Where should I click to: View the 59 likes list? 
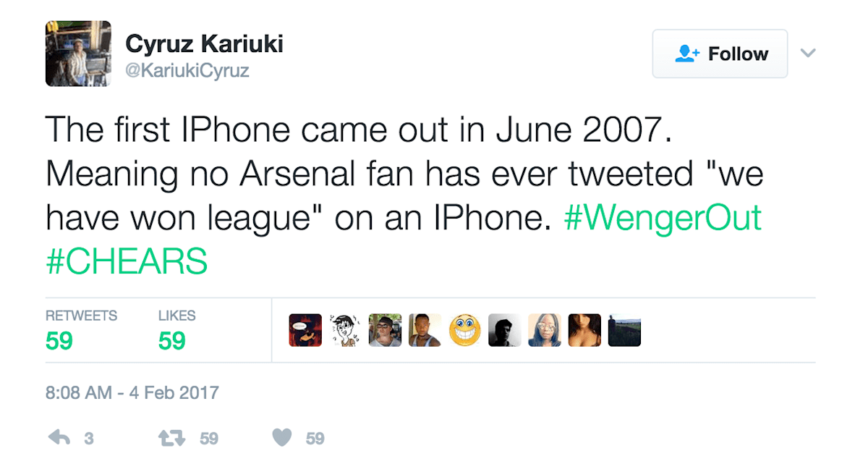pos(176,330)
